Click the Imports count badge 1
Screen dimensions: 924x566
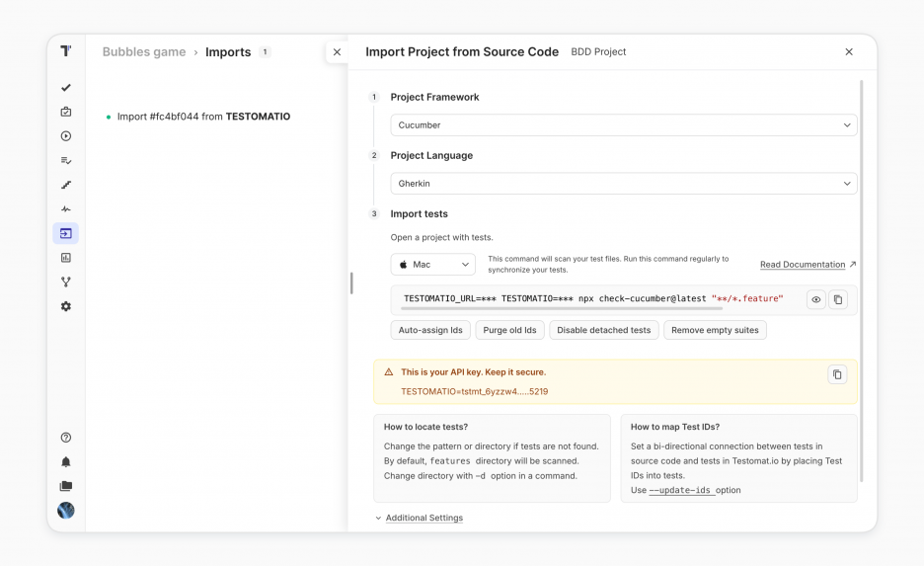pos(266,52)
